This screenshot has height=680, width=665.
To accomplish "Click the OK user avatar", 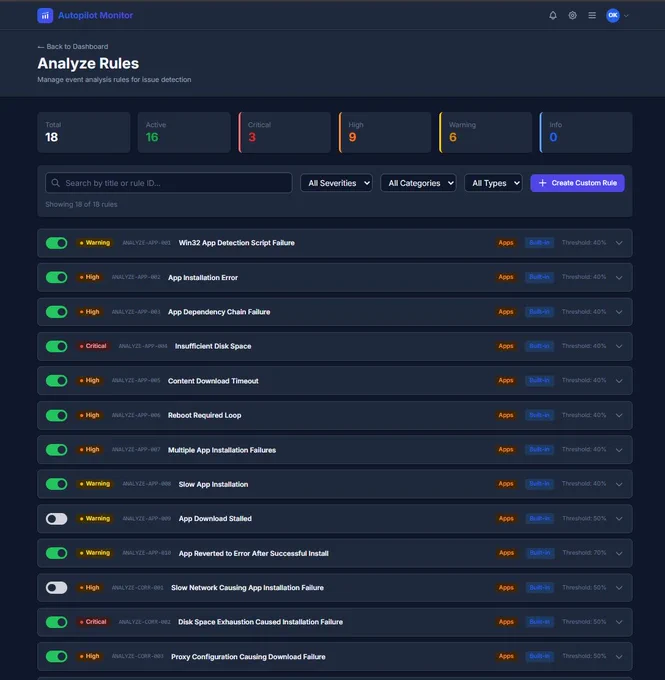I will coord(613,16).
